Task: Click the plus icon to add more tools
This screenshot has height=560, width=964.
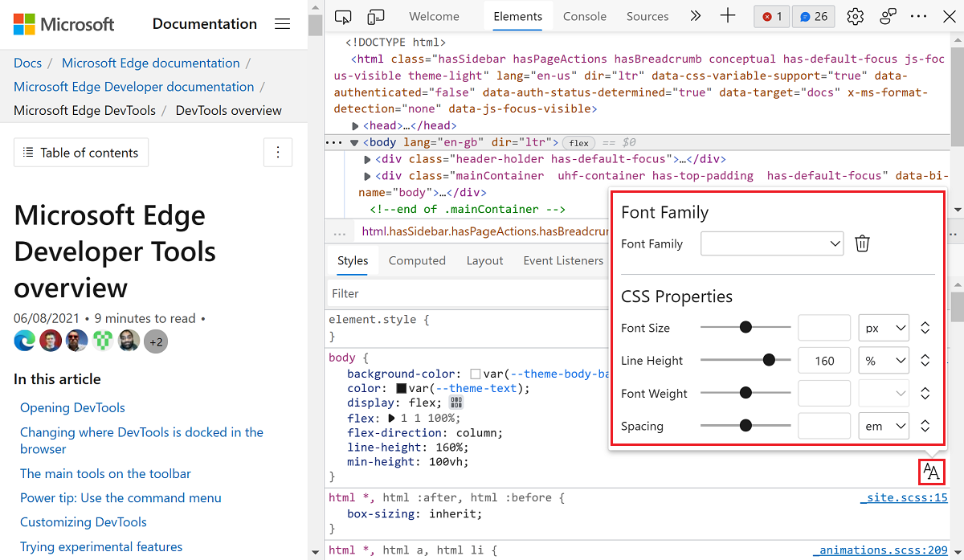Action: point(728,15)
